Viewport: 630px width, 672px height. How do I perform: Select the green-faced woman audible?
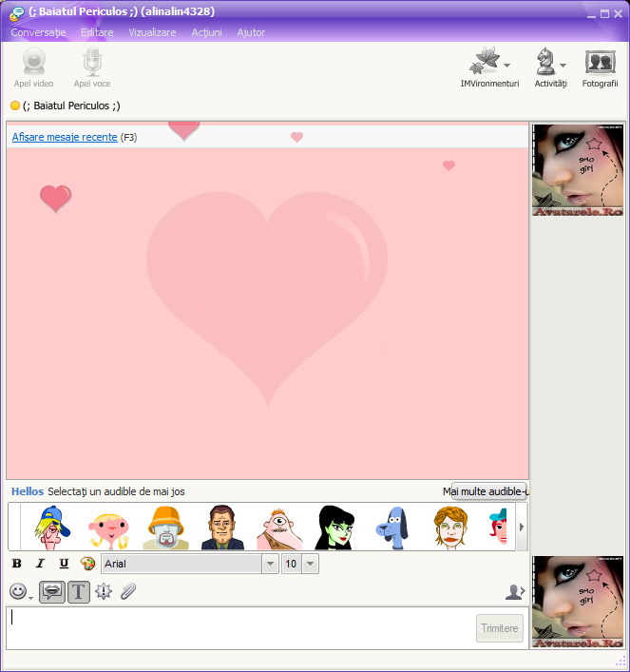336,528
